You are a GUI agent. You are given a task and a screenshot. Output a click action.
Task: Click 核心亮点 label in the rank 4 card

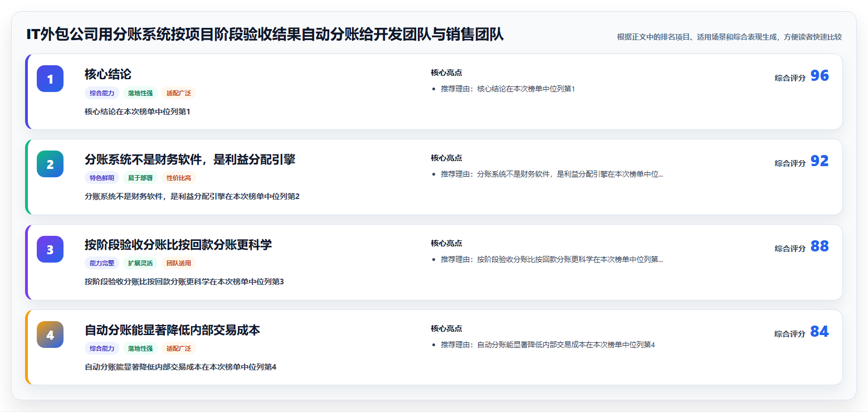click(x=446, y=328)
